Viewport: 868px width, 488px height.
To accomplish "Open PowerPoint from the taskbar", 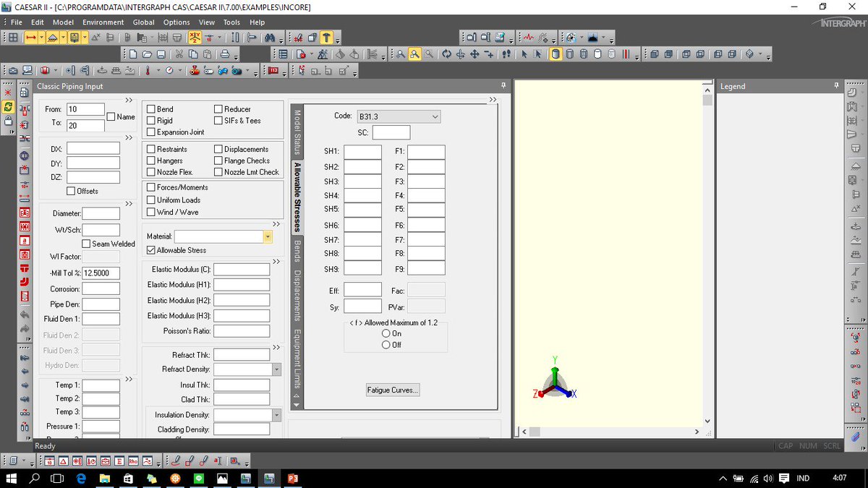I will point(293,479).
